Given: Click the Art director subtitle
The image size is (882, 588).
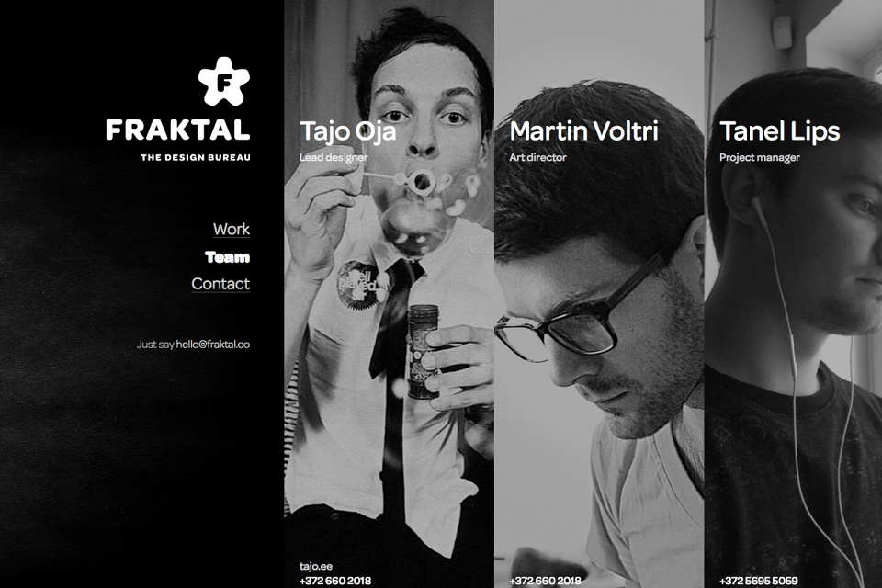Looking at the screenshot, I should pos(537,157).
